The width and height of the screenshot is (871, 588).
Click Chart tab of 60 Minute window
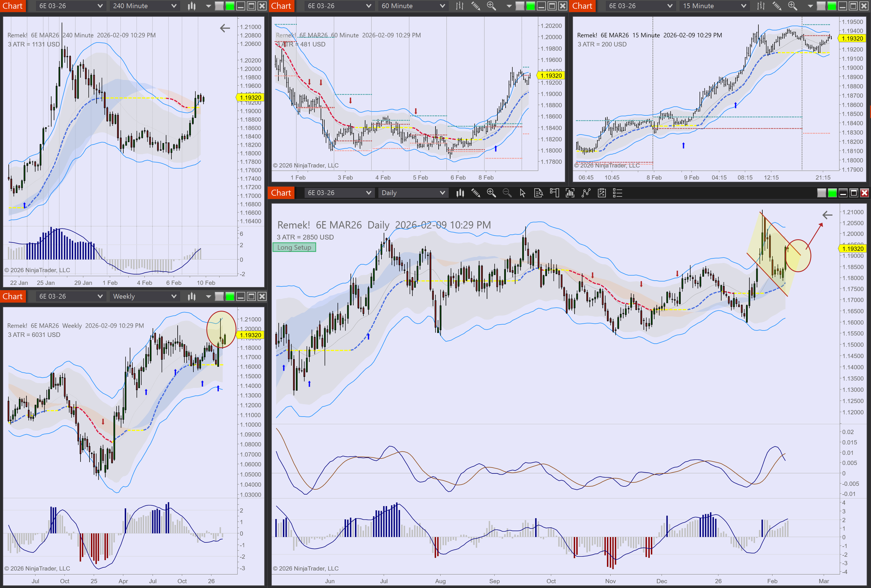click(x=281, y=6)
